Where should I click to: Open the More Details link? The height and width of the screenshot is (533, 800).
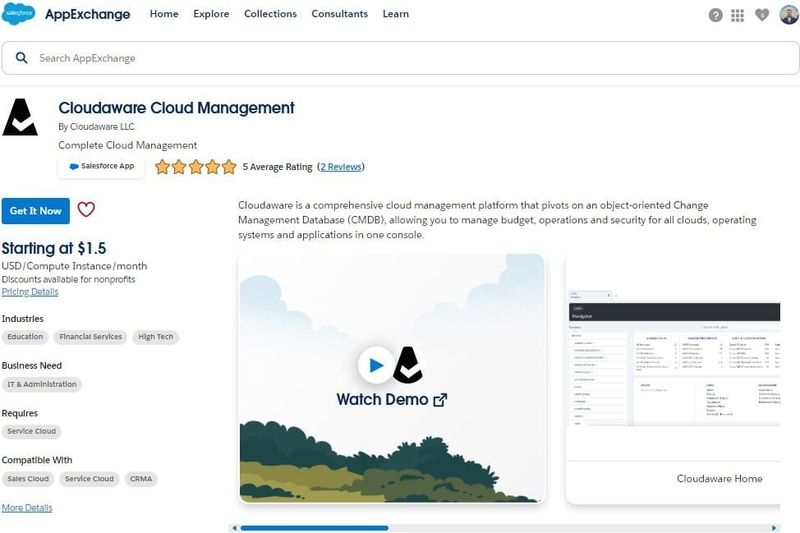click(27, 507)
